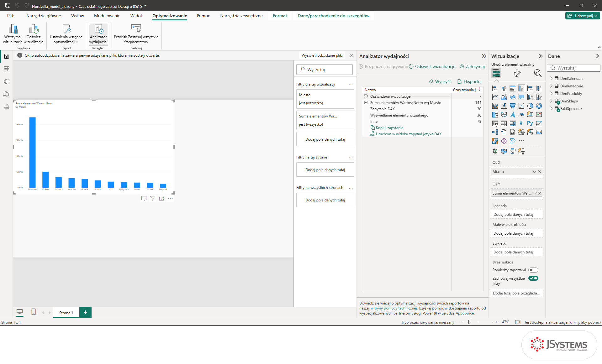
Task: Click the filter icon below the chart
Action: point(153,198)
